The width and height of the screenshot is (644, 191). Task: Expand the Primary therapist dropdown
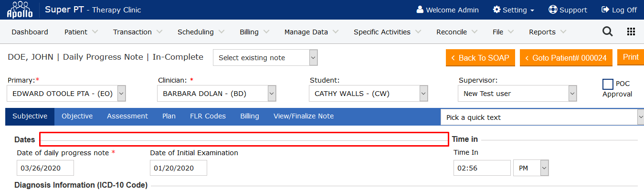121,94
